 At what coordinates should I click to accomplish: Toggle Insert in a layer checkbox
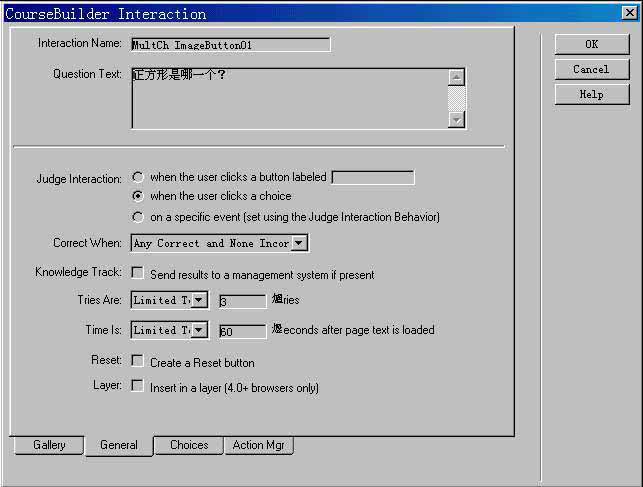(137, 386)
